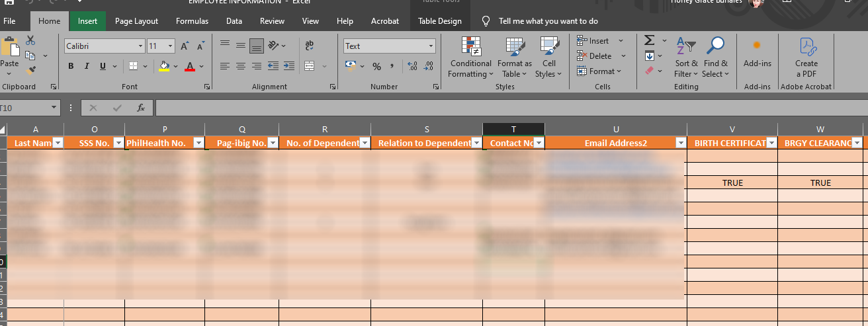Apply the yellow Fill Color swatch
This screenshot has height=326, width=868.
point(164,66)
